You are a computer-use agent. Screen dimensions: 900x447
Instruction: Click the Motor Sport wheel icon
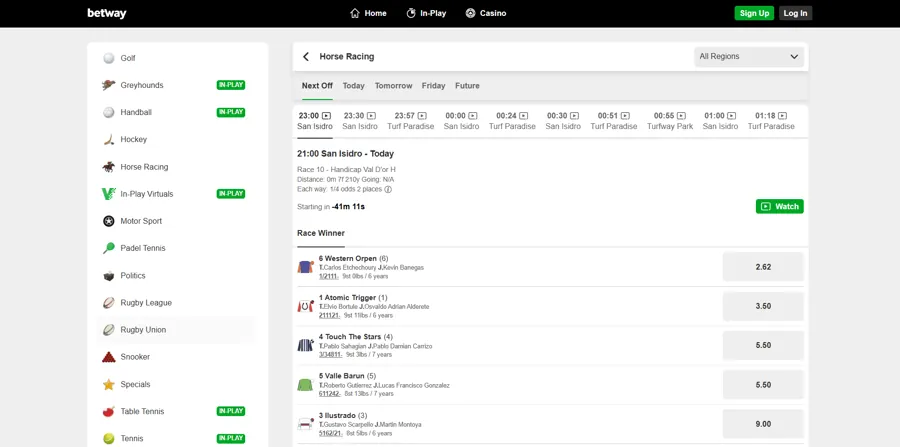pyautogui.click(x=108, y=221)
